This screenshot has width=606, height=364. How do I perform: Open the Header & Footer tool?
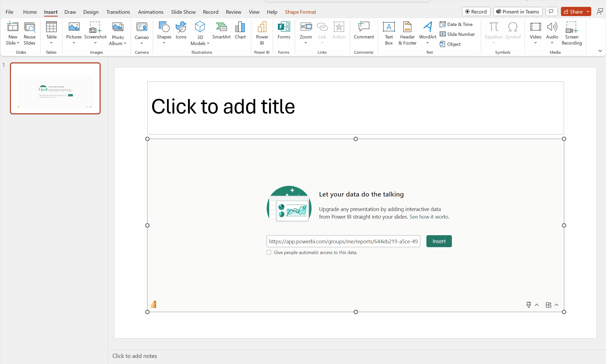pos(407,32)
